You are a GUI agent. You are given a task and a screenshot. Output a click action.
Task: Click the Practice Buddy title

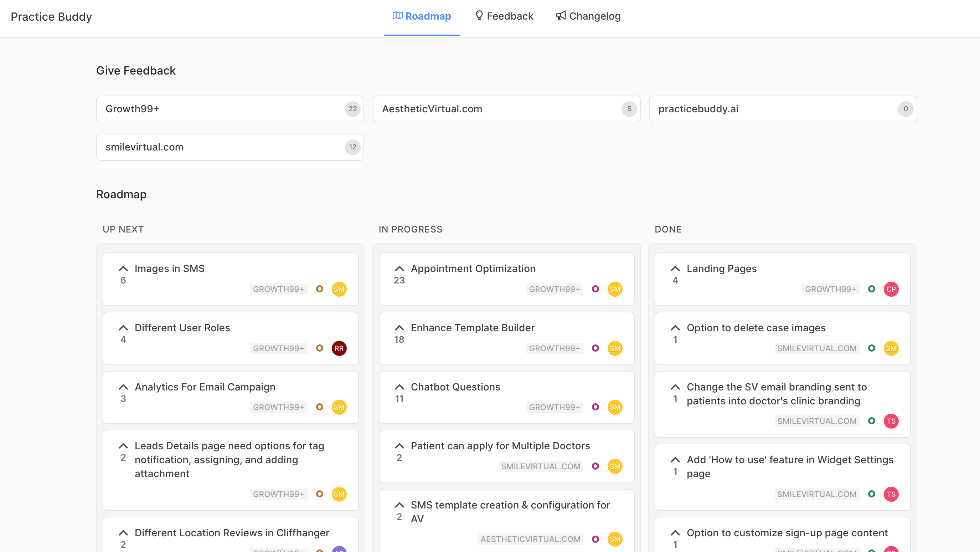[x=51, y=16]
